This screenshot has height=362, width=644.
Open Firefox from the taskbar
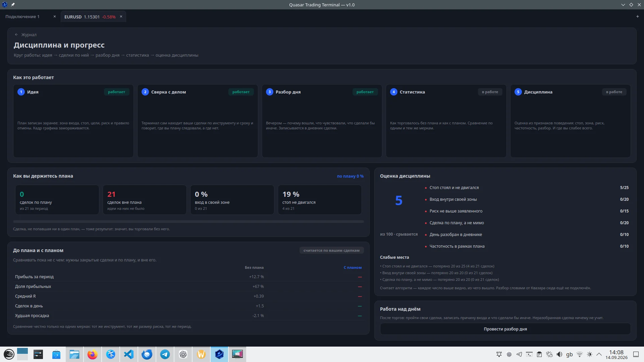[x=92, y=354]
